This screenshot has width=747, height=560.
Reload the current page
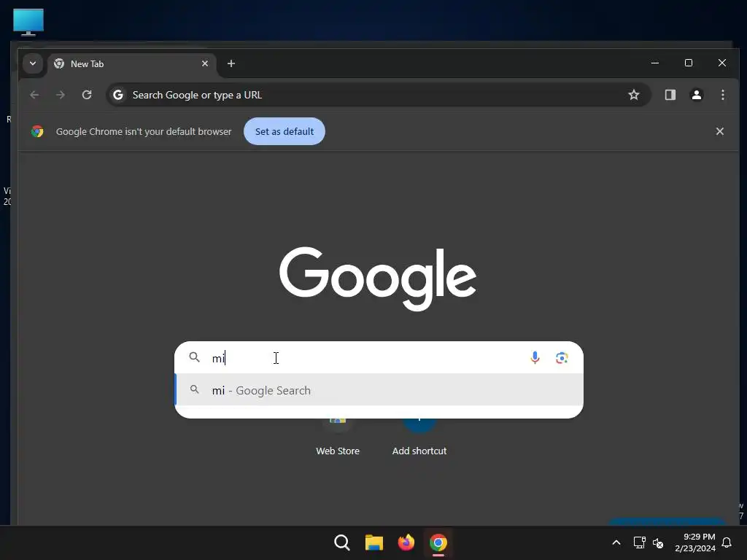click(x=86, y=95)
